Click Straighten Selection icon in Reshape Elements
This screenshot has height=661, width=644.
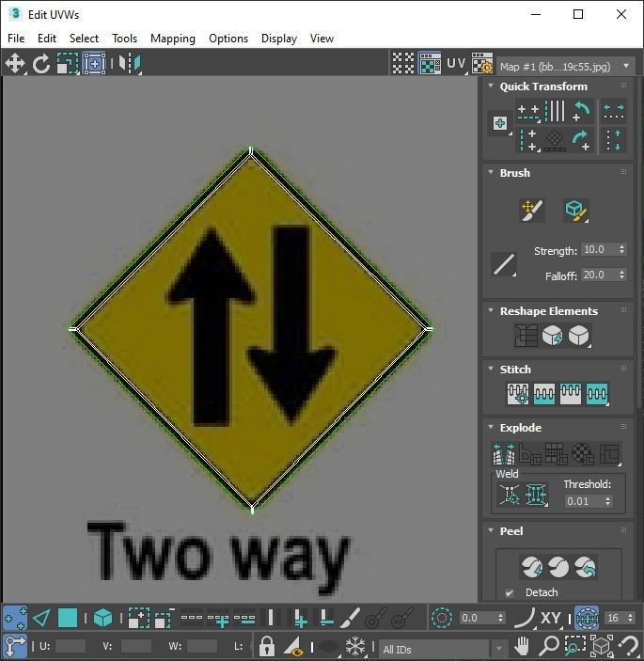526,336
